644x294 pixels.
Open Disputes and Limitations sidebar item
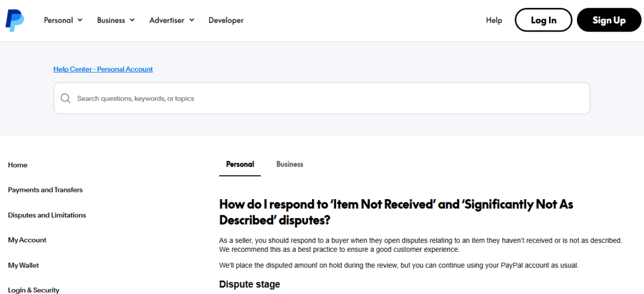tap(47, 215)
